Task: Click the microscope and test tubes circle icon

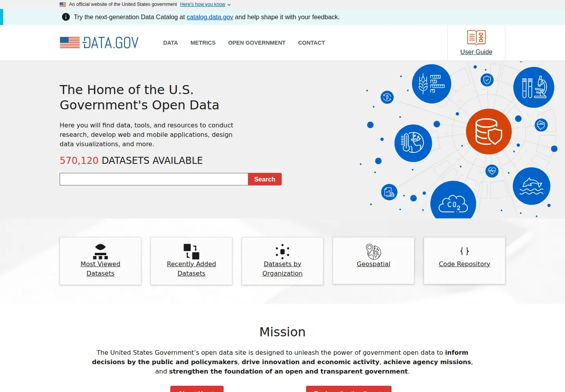Action: pyautogui.click(x=534, y=87)
